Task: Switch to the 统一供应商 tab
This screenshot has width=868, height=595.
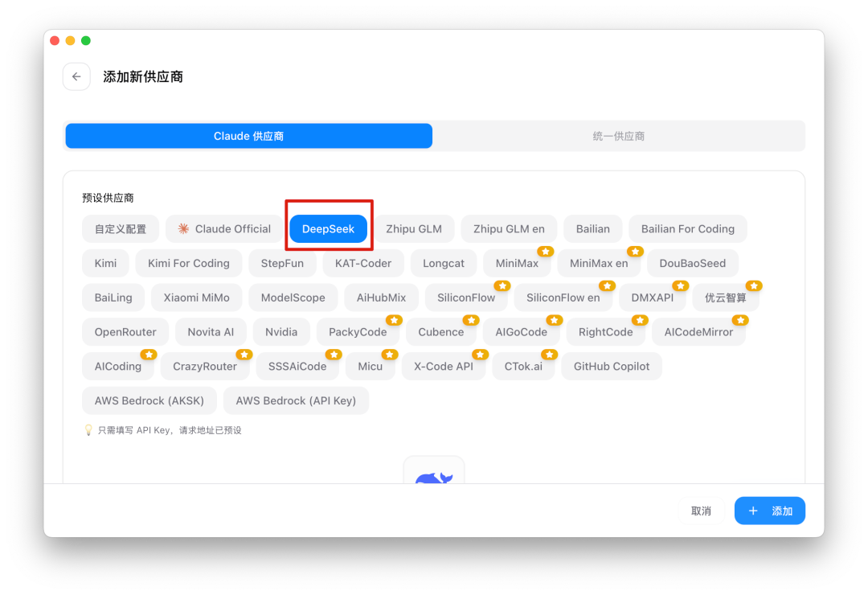Action: pyautogui.click(x=618, y=136)
